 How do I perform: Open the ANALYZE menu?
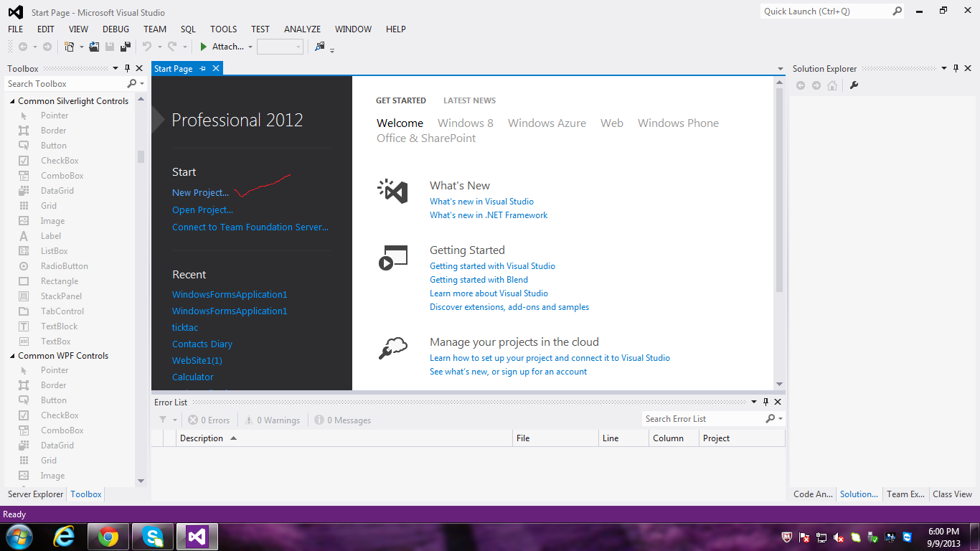pos(302,29)
